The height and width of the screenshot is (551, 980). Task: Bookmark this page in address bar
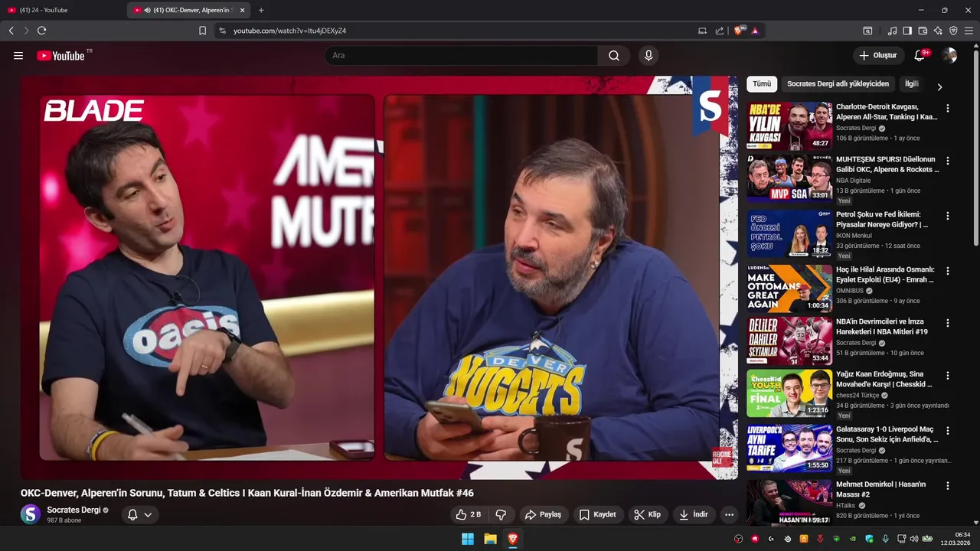[202, 31]
